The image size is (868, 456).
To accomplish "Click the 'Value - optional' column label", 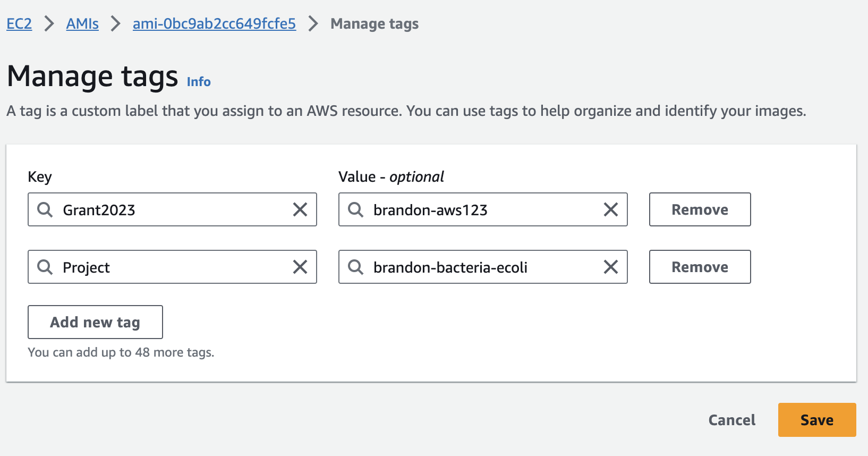I will 391,177.
